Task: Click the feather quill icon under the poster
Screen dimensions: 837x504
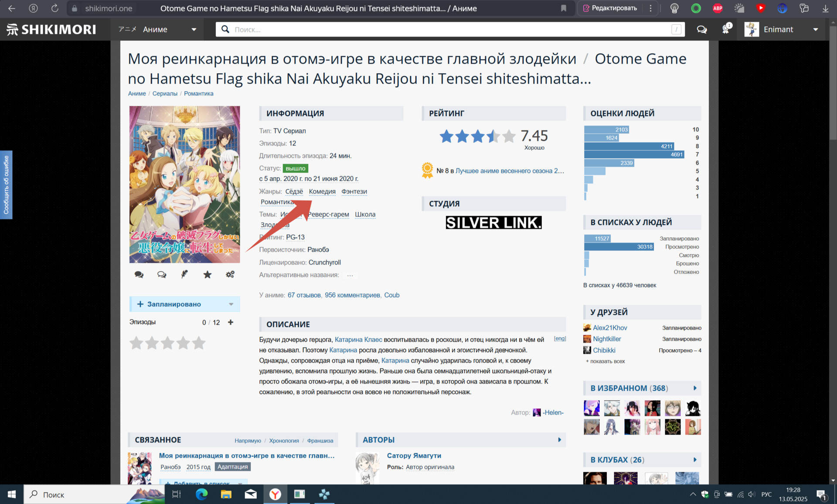Action: click(x=184, y=274)
